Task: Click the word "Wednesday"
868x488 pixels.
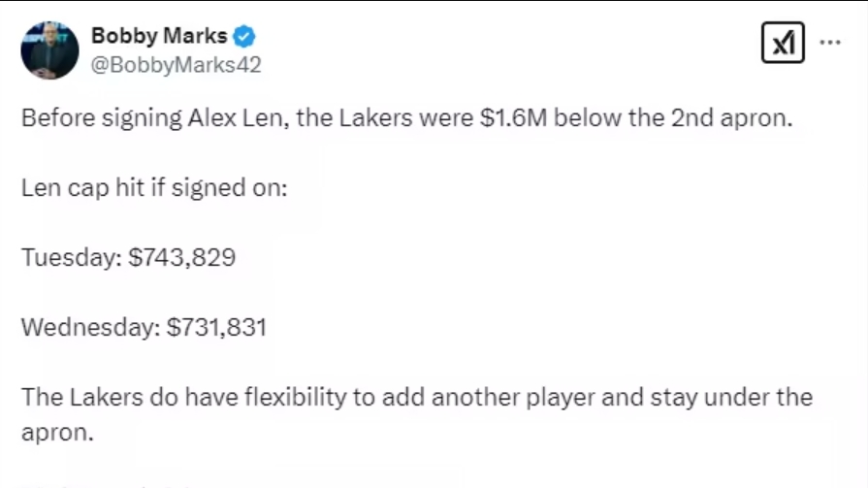Action: (86, 327)
